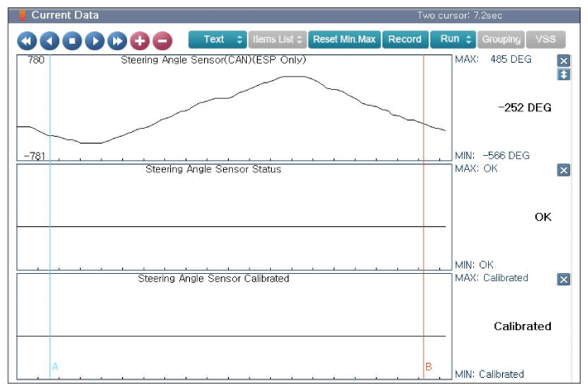Click the Grouping button
Screen dimensions: 588x391
(501, 40)
